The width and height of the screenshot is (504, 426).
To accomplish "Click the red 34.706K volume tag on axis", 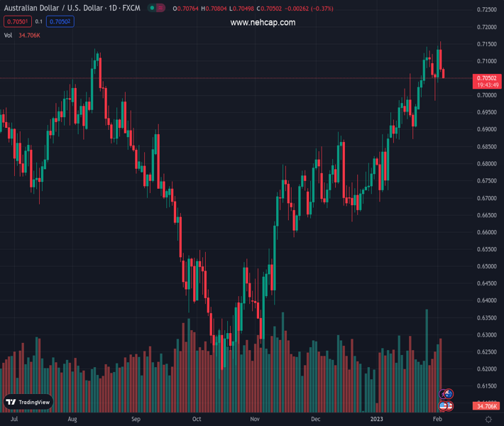I will [x=487, y=406].
